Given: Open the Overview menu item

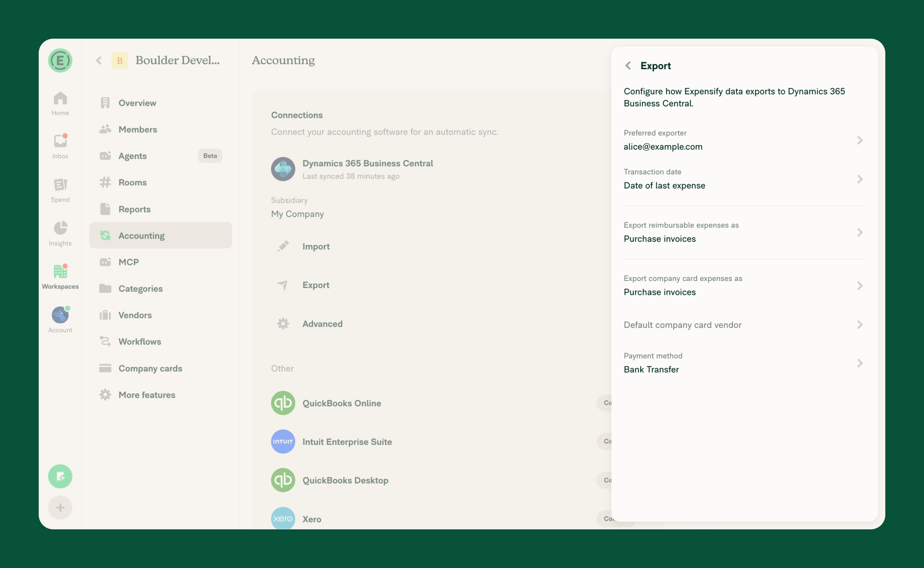Looking at the screenshot, I should pyautogui.click(x=161, y=103).
